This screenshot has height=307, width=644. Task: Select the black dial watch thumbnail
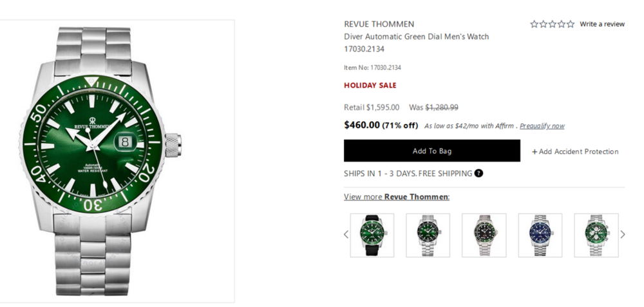click(484, 235)
